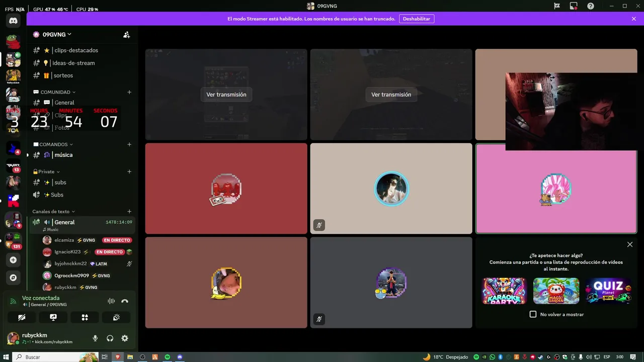
Task: Open the Discover servers compass icon
Action: tap(13, 278)
